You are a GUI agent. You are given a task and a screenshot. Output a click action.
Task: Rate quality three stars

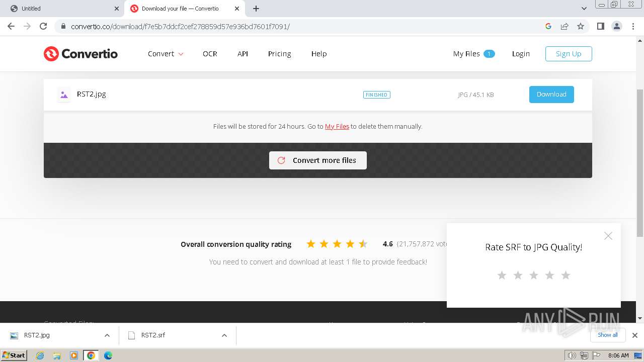pyautogui.click(x=534, y=275)
